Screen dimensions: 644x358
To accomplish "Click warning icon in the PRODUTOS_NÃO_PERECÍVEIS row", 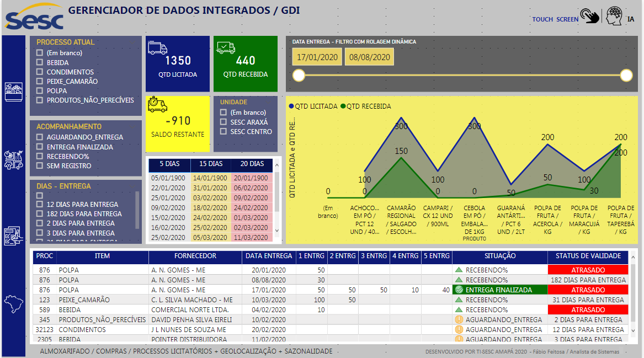I will point(459,319).
